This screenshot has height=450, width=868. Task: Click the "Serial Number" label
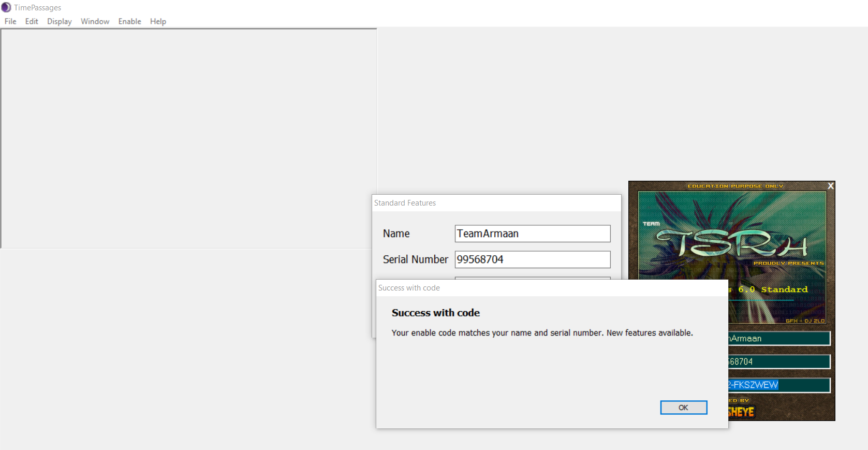pos(416,259)
